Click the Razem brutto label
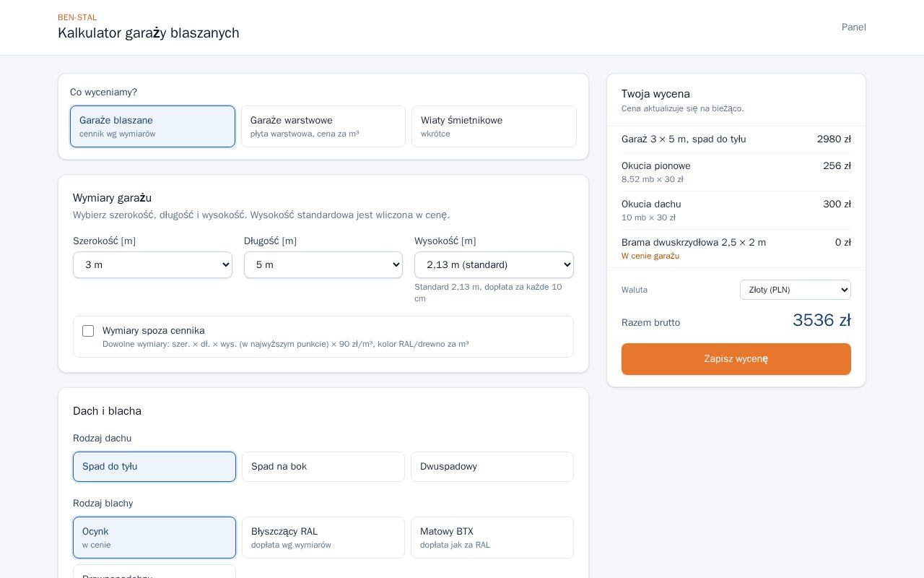 650,323
